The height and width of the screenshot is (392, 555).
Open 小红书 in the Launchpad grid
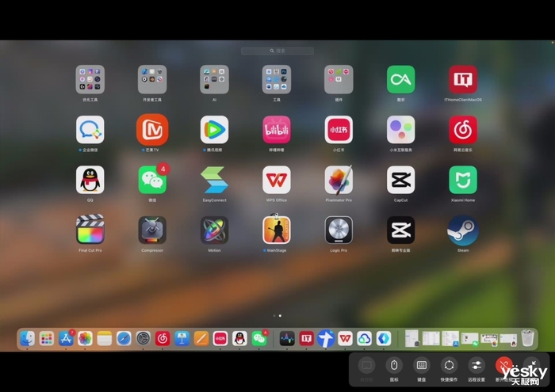coord(339,129)
